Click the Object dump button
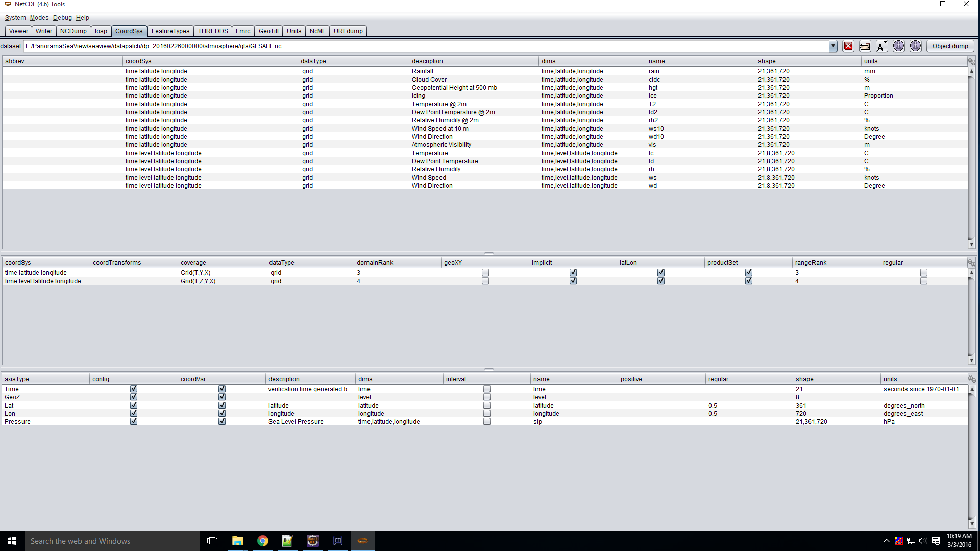980x551 pixels. tap(950, 46)
